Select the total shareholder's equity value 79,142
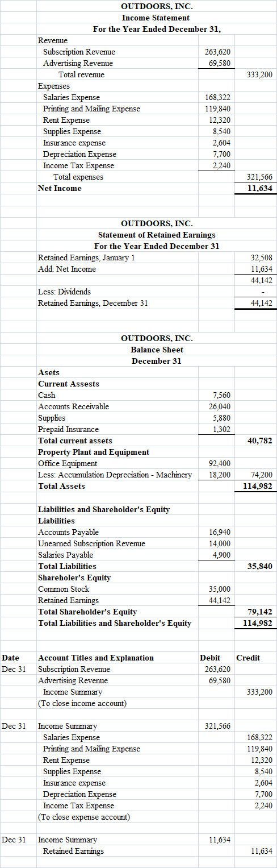The width and height of the screenshot is (277, 868). pyautogui.click(x=261, y=612)
